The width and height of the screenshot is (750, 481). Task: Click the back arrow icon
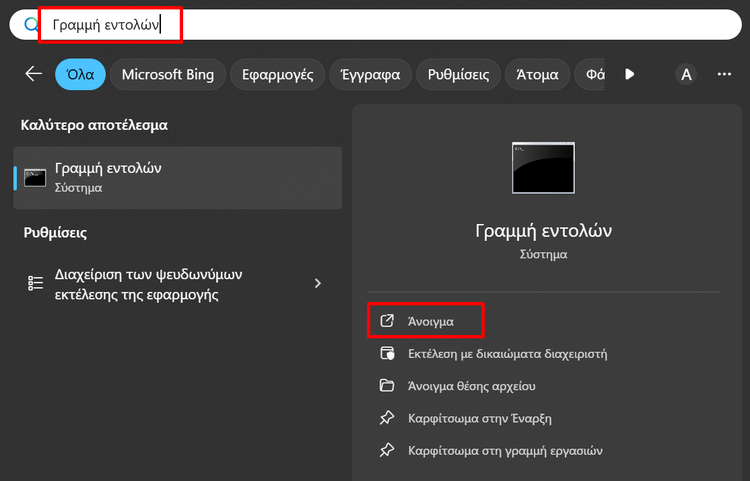(x=34, y=74)
